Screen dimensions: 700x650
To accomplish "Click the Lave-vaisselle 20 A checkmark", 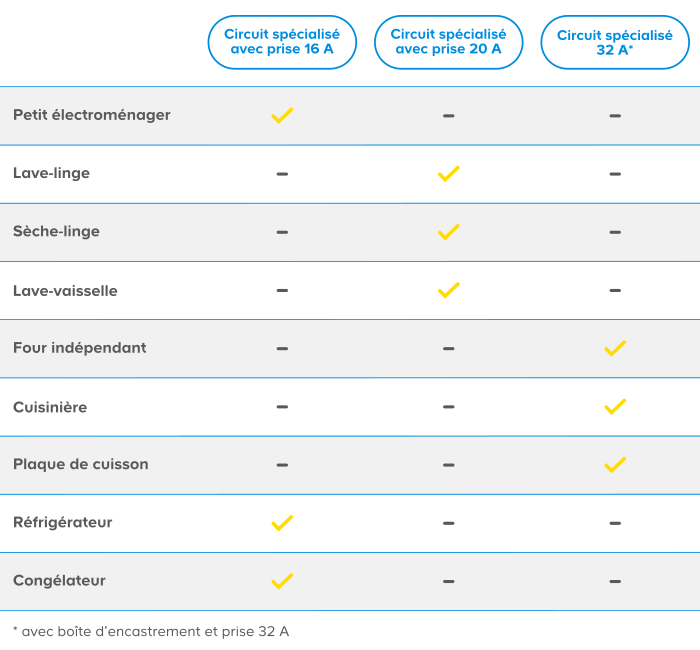I will [449, 290].
